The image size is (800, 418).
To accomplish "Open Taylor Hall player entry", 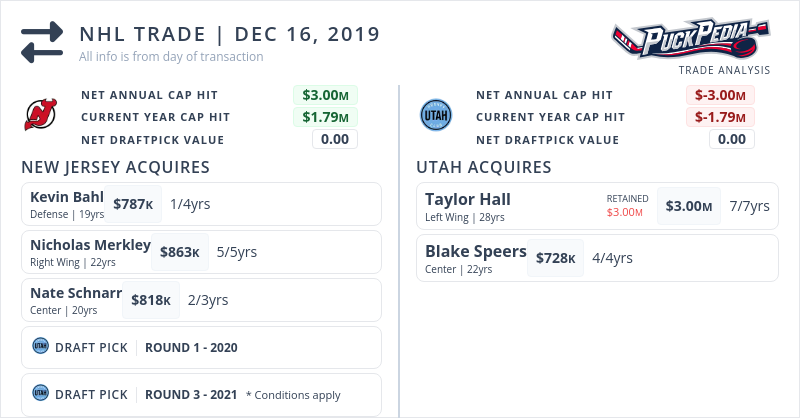I will tap(468, 199).
